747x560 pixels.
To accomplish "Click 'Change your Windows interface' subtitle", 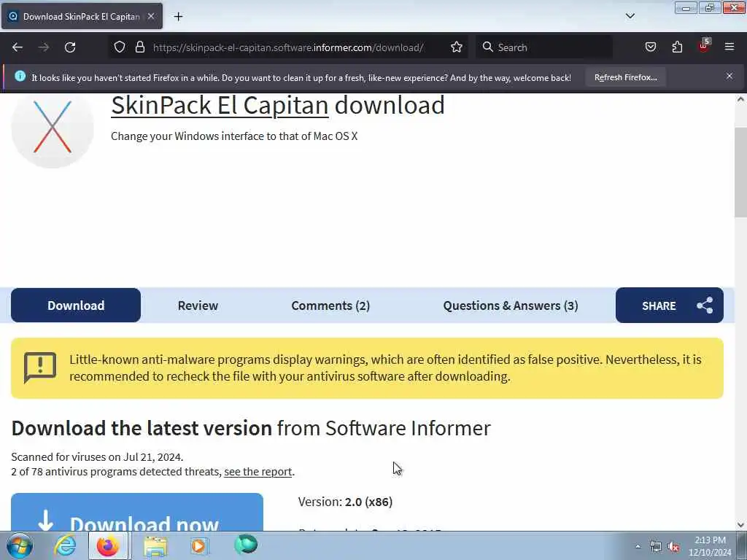I will pyautogui.click(x=234, y=136).
